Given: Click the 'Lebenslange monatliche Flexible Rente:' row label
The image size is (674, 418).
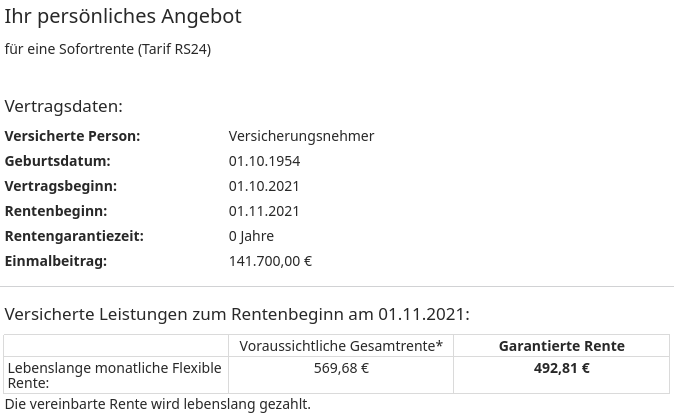Looking at the screenshot, I should point(114,375).
